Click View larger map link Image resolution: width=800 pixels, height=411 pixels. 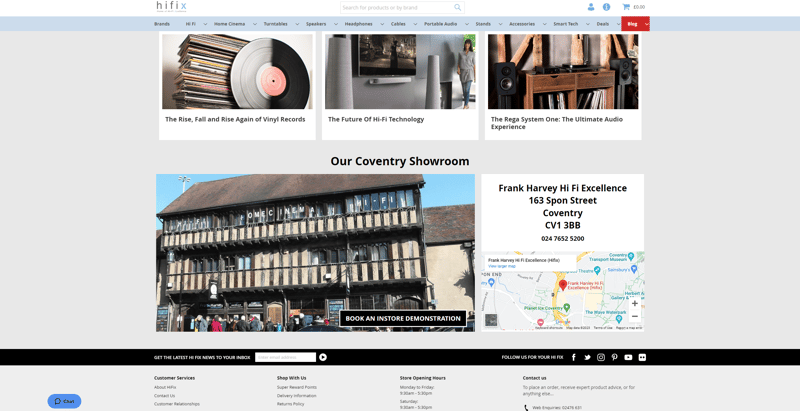click(502, 266)
